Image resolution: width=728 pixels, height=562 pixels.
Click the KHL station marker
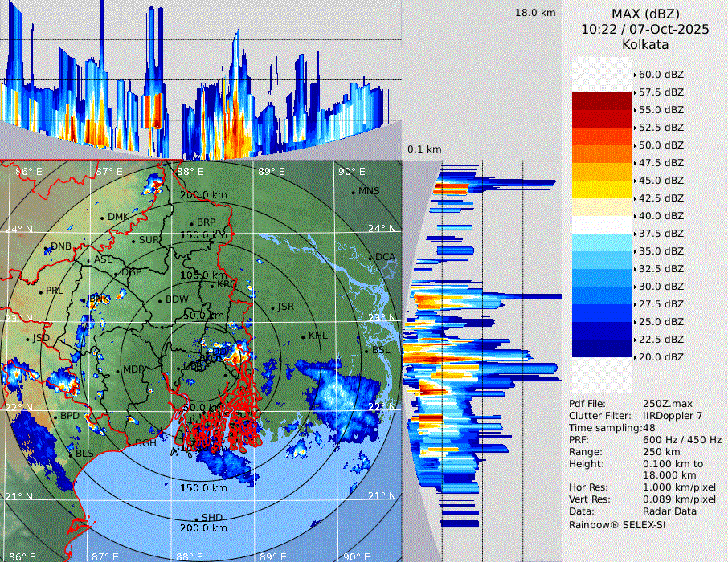303,336
